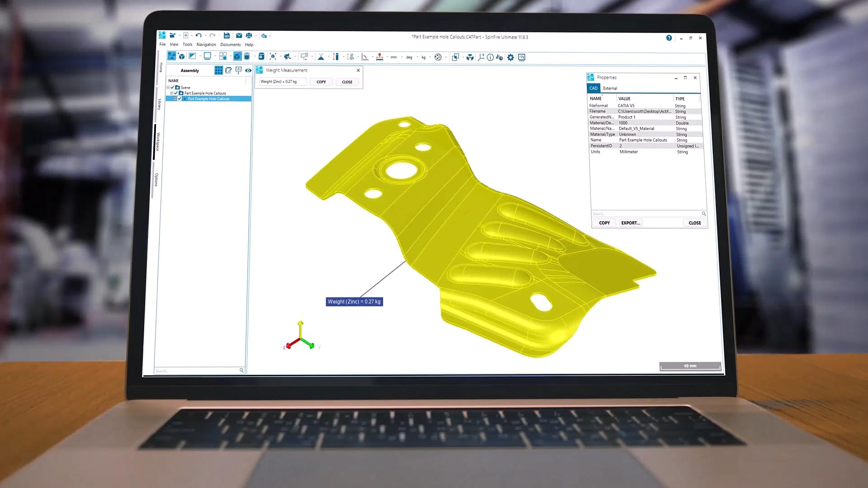The width and height of the screenshot is (868, 488).
Task: Uncheck the selected Part Example Hole Callouts checkbox
Action: point(179,99)
